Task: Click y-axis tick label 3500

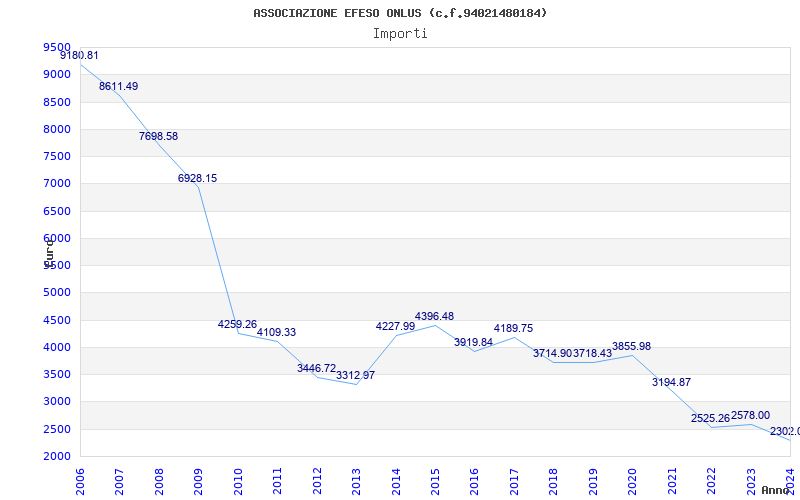Action: [x=57, y=374]
